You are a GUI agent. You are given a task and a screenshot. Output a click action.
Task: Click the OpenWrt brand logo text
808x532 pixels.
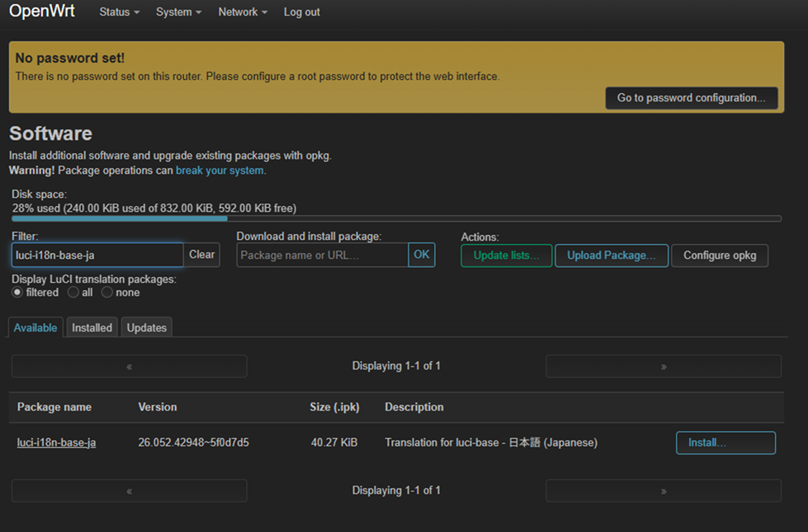click(x=42, y=11)
